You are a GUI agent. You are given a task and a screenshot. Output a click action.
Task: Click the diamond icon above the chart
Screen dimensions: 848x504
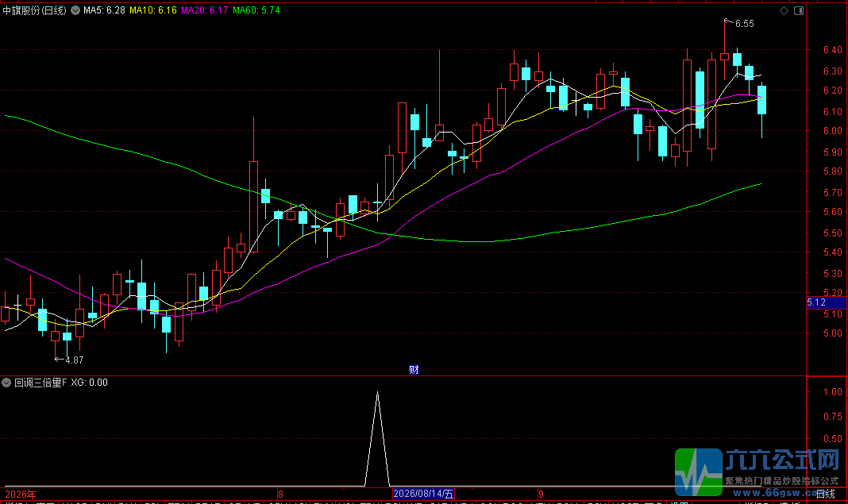784,11
